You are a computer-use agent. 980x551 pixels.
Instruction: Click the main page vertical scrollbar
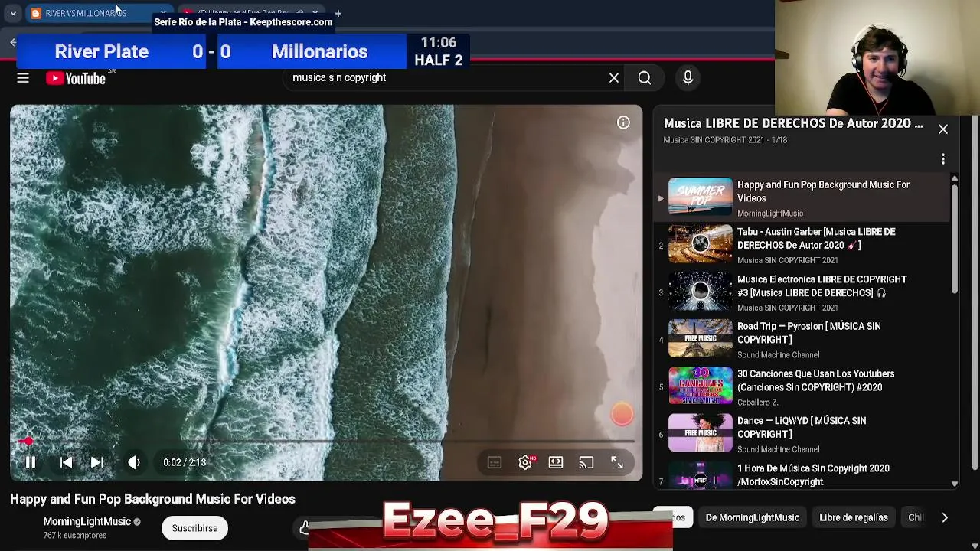coord(975,291)
